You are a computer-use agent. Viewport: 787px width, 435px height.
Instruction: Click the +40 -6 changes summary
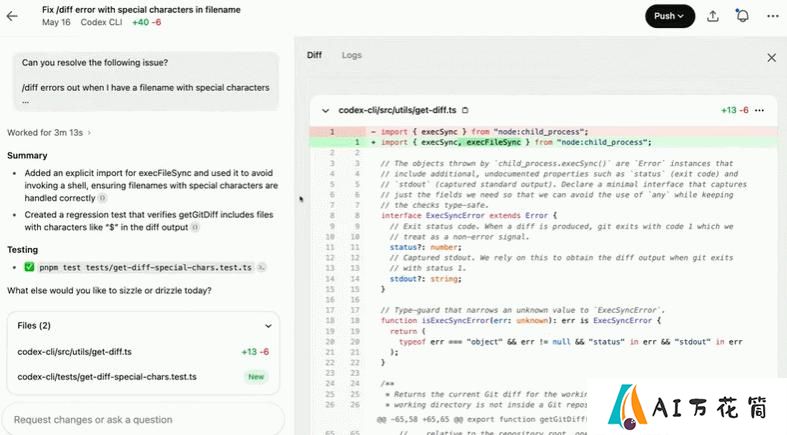[x=147, y=22]
